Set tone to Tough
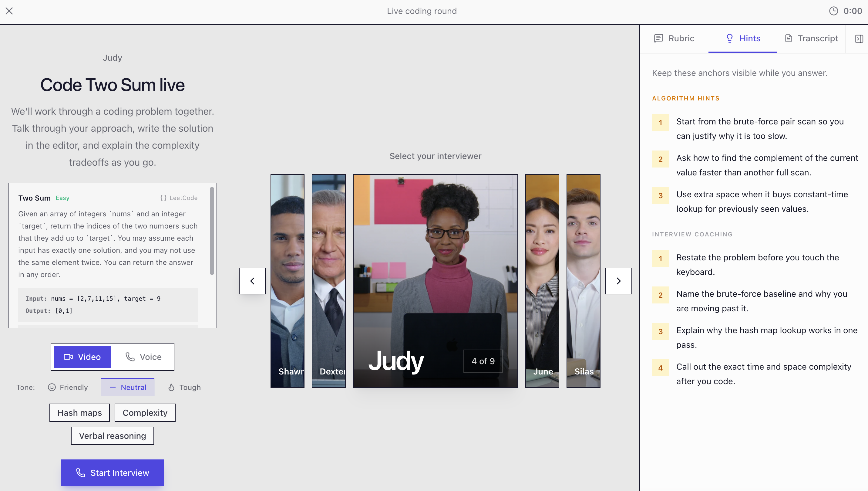The image size is (868, 491). (x=184, y=387)
